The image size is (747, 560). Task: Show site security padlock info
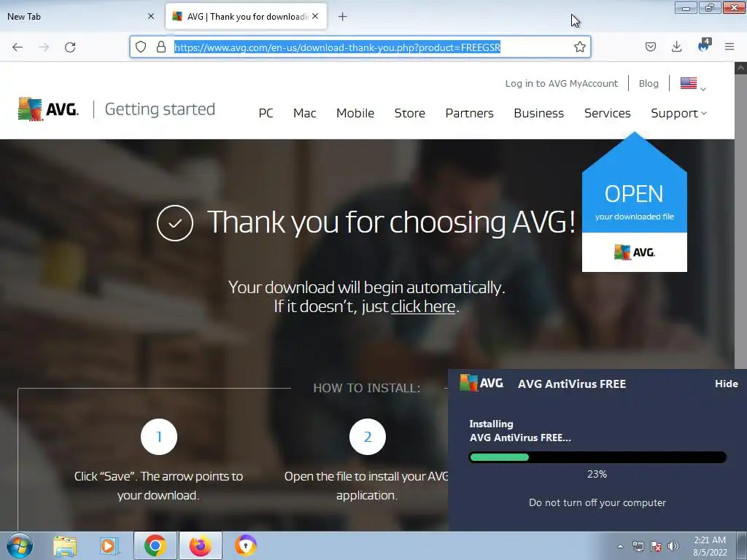pyautogui.click(x=161, y=47)
